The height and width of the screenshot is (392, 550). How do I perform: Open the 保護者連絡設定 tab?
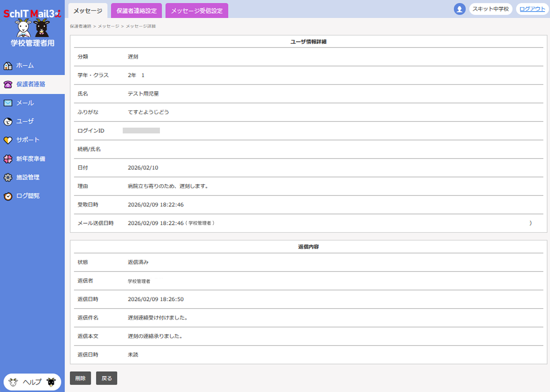(136, 11)
